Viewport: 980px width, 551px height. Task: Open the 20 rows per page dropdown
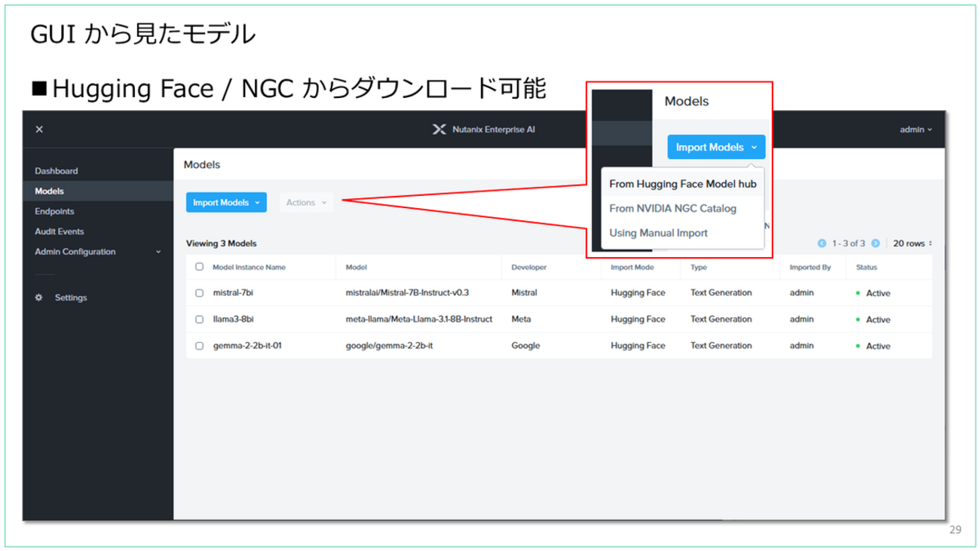tap(913, 243)
